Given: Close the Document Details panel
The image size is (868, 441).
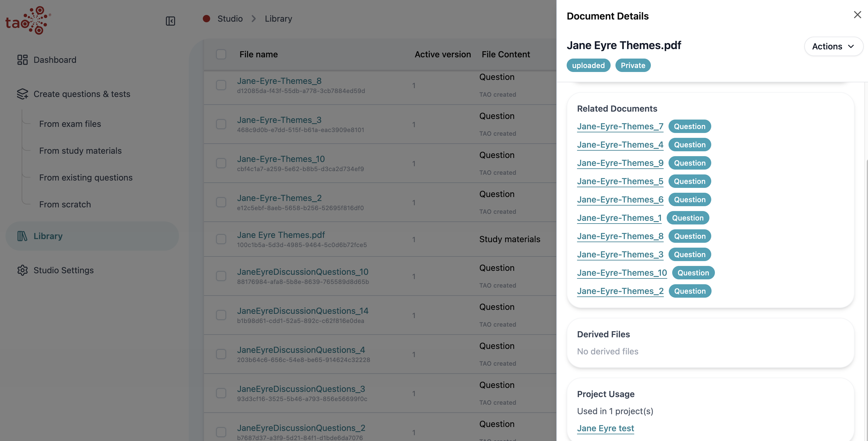Looking at the screenshot, I should (857, 15).
